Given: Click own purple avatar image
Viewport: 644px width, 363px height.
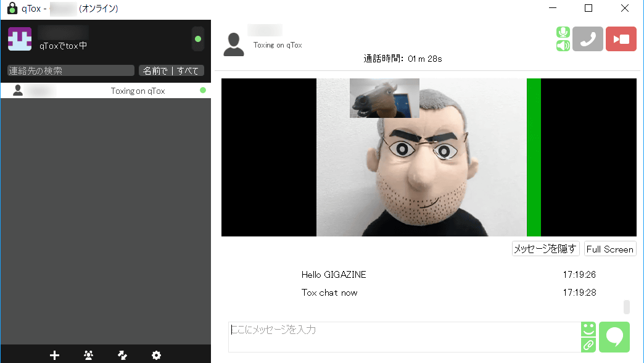Looking at the screenshot, I should click(20, 39).
